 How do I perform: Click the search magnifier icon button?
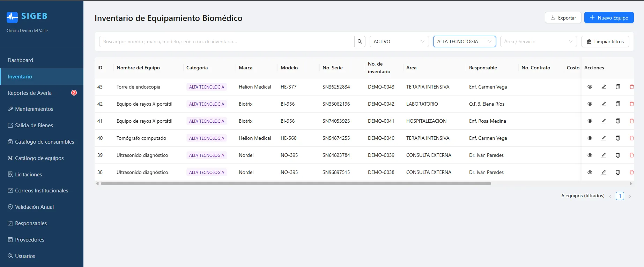tap(360, 41)
